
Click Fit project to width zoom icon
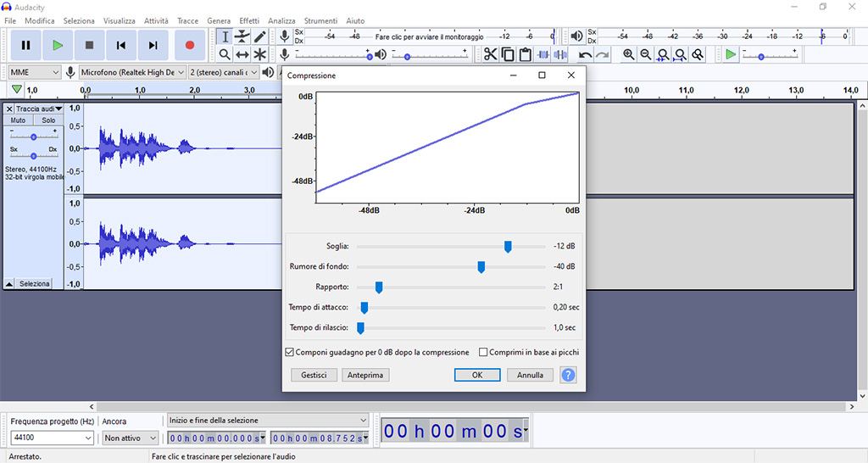681,54
